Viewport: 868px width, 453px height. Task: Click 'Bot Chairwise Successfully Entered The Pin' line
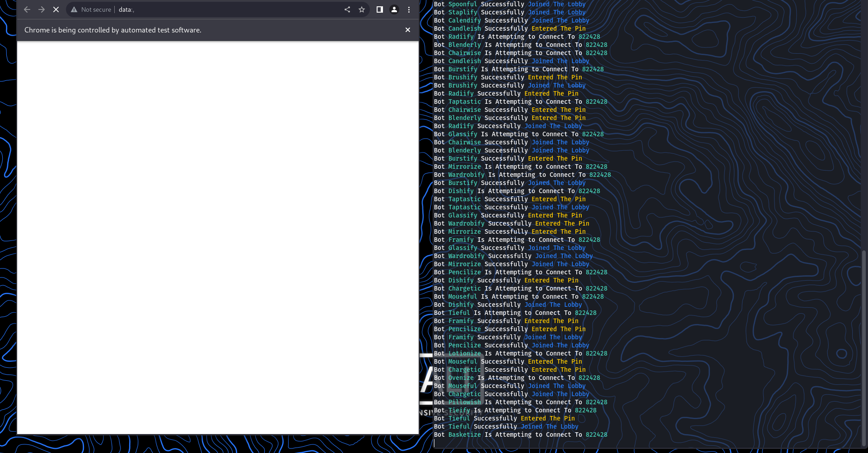coord(510,110)
